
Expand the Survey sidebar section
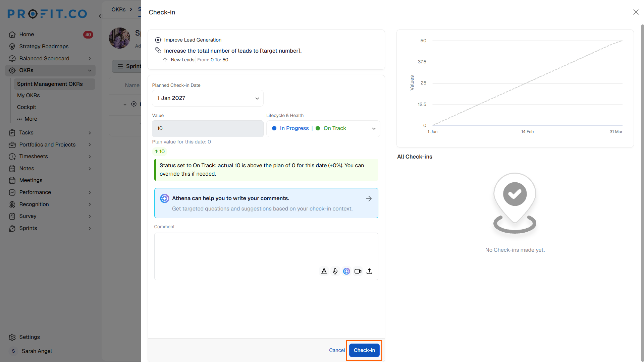pos(90,216)
